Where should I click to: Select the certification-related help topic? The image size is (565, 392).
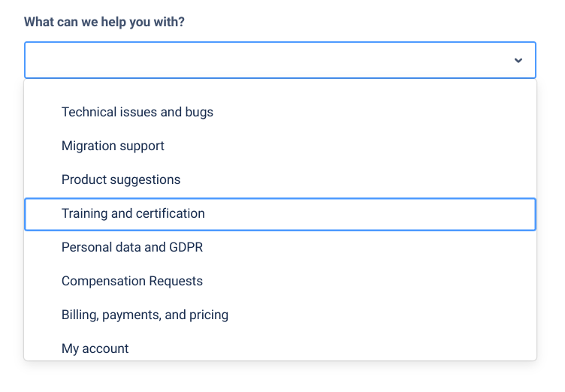coord(133,213)
